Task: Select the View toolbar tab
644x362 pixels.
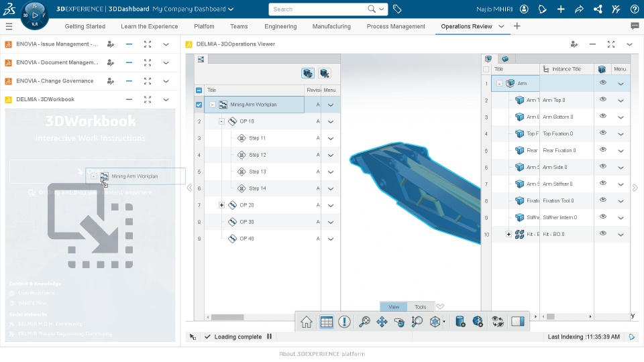Action: click(x=394, y=306)
